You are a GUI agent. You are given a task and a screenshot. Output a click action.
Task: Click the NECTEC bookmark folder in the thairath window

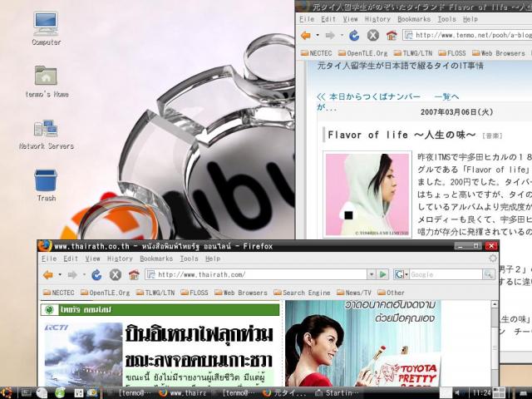coord(59,293)
